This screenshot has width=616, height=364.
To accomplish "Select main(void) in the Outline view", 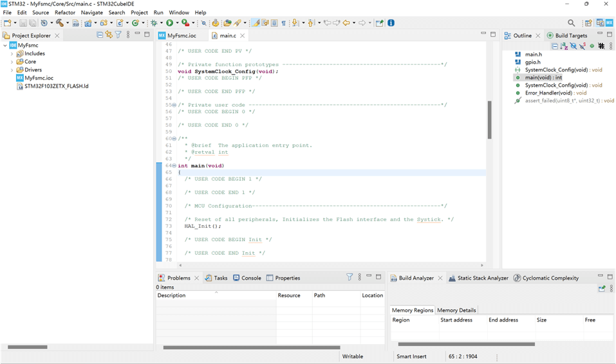I will click(543, 77).
